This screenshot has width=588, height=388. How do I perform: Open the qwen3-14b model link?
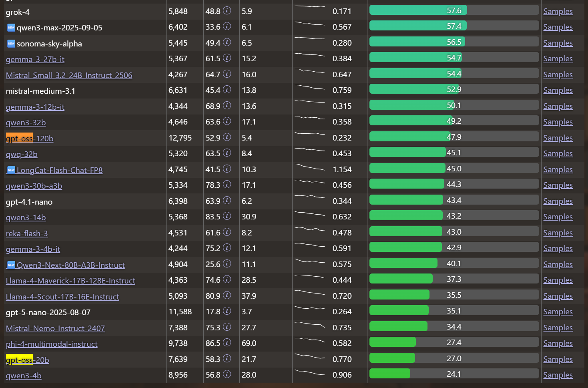(x=26, y=217)
